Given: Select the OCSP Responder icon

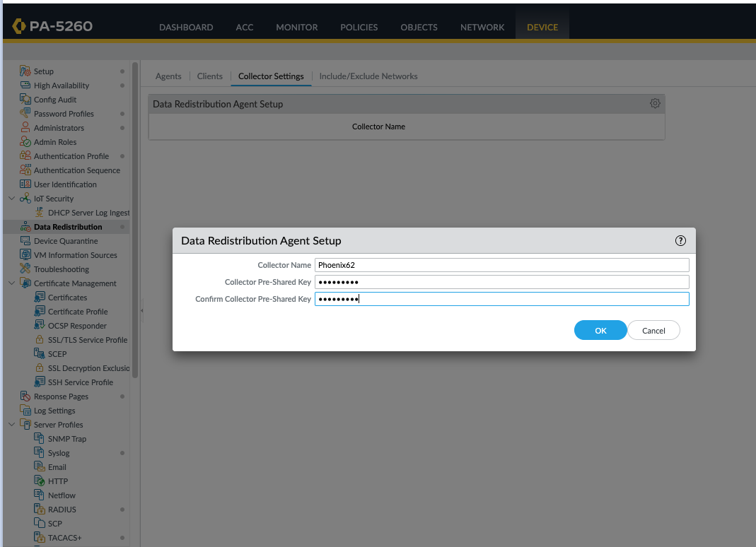Looking at the screenshot, I should coord(40,325).
